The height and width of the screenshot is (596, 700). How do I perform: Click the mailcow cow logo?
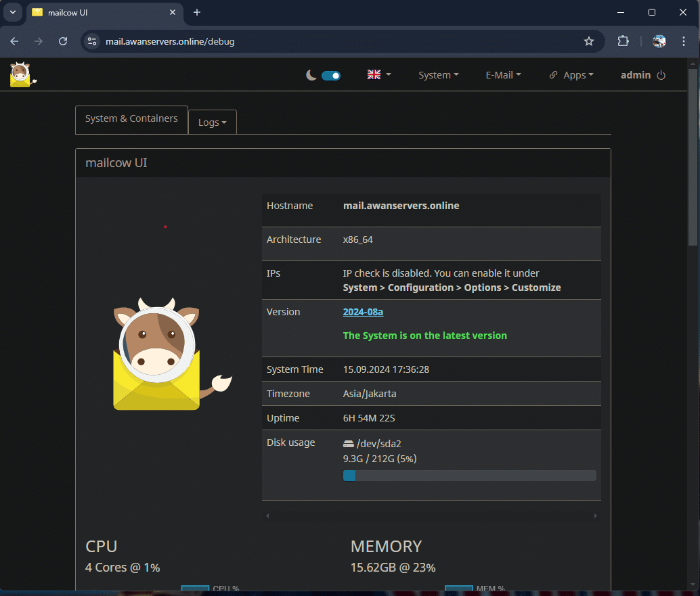21,74
